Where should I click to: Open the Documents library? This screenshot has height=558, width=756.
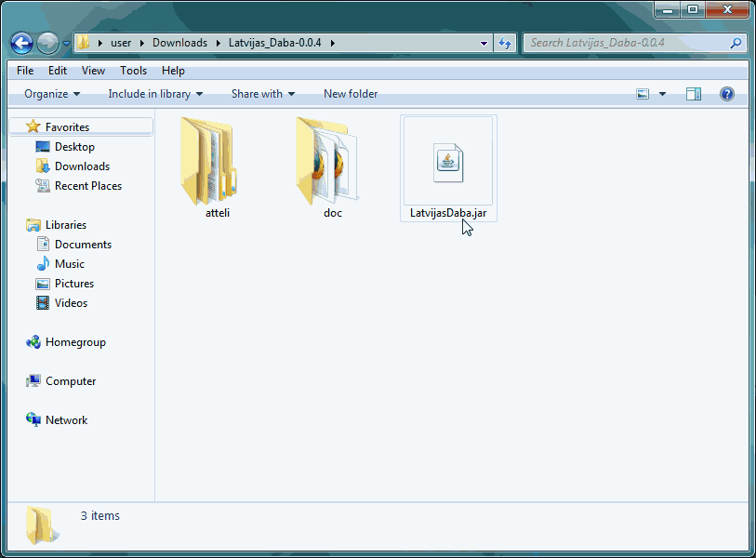click(83, 245)
